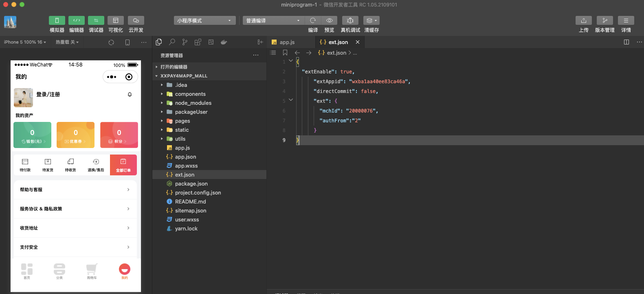Open the 小程序模式 mode dropdown
This screenshot has width=644, height=294.
click(205, 20)
